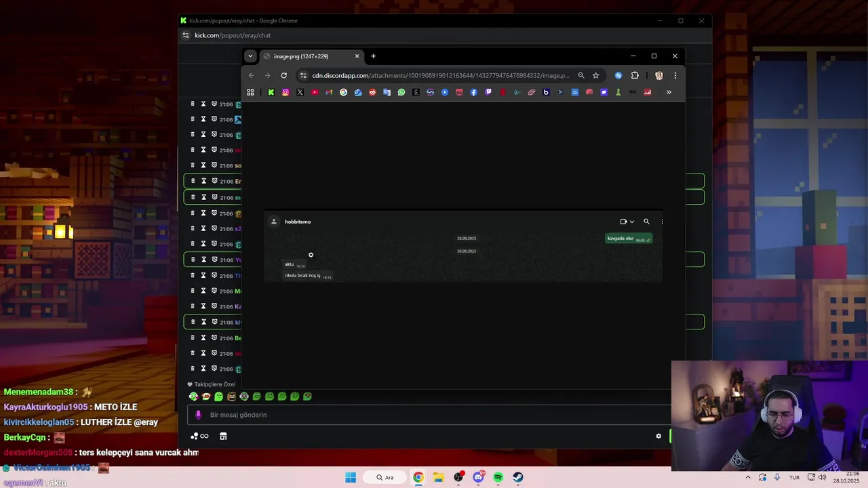Open OBS Studio from the taskbar
This screenshot has width=868, height=488.
coord(458,477)
